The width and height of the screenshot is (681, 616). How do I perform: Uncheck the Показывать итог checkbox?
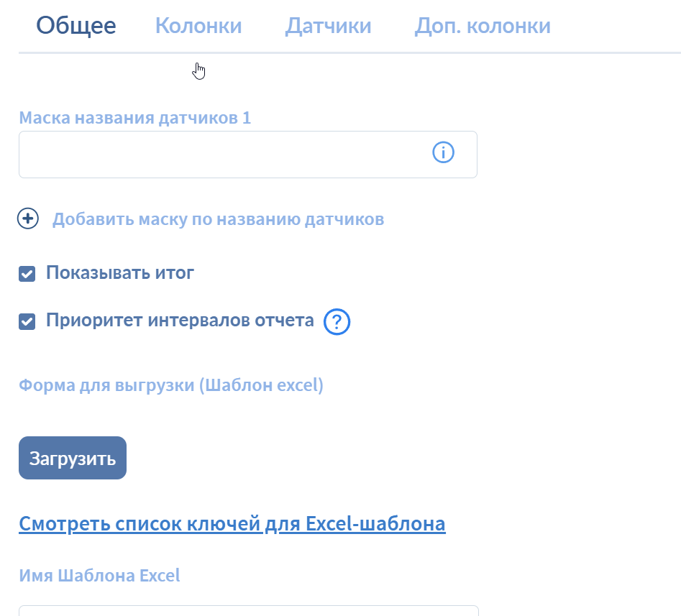point(27,274)
